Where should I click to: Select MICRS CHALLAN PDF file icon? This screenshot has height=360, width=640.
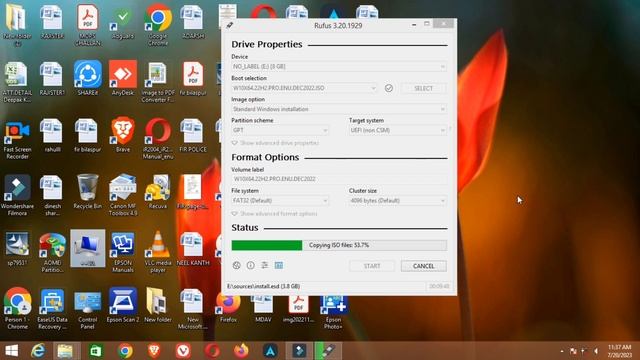[88, 24]
